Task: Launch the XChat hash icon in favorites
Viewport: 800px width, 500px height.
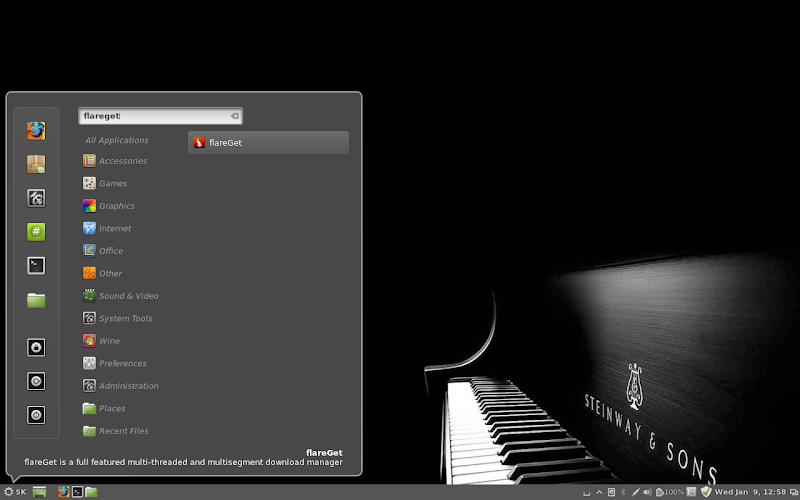Action: coord(36,232)
